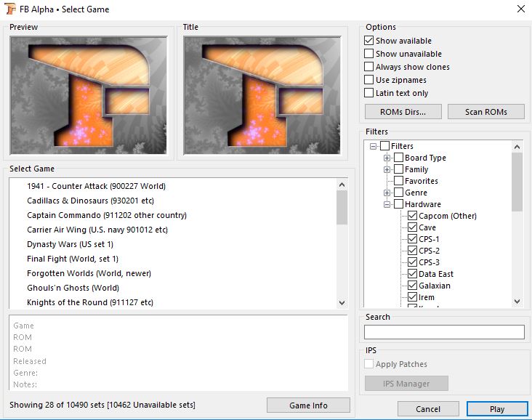Select Carrier Air Wing game entry
Viewport: 532px width, 420px height.
(97, 230)
